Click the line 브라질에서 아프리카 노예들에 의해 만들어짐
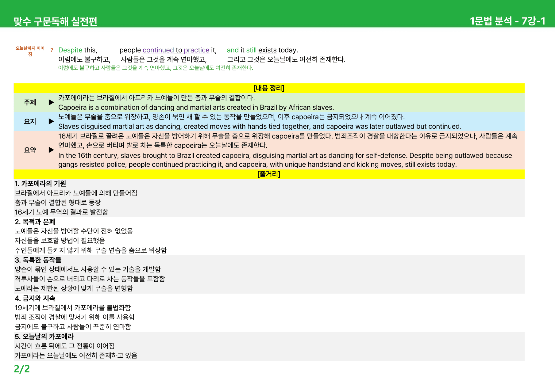Screen dimensions: 555x392 [x=76, y=193]
